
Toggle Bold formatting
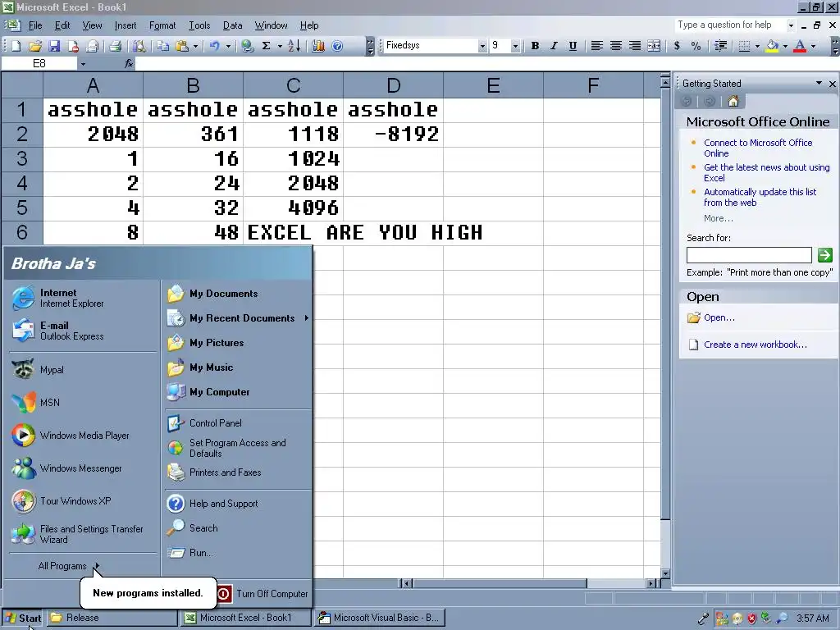(x=535, y=46)
